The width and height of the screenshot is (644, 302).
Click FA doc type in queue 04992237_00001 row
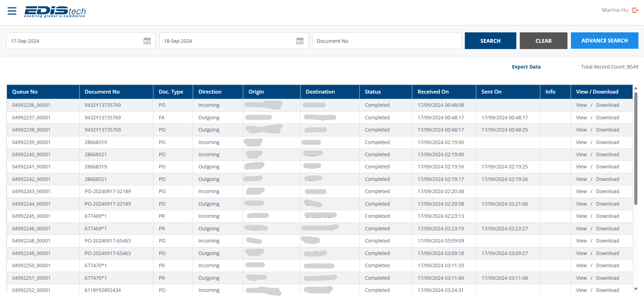[161, 118]
